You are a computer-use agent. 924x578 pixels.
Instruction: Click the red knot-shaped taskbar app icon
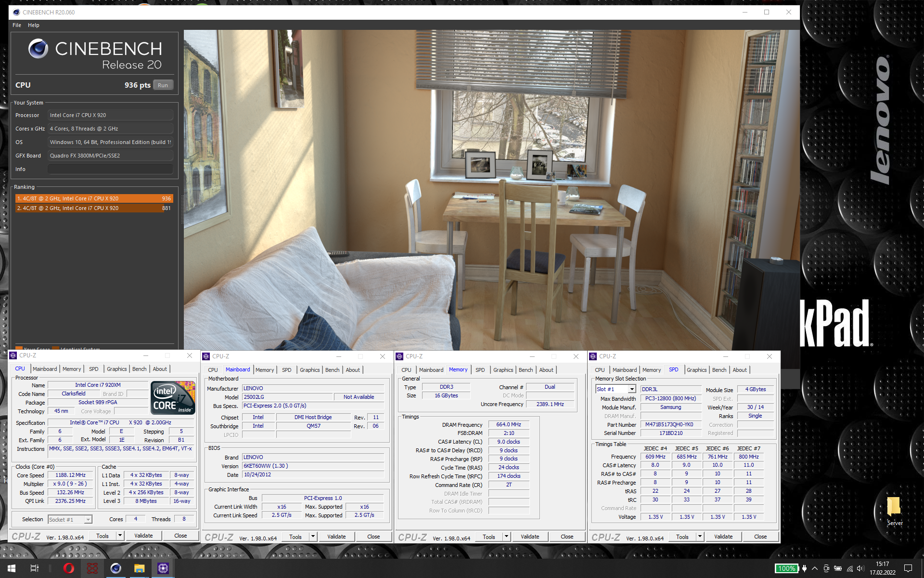click(92, 568)
